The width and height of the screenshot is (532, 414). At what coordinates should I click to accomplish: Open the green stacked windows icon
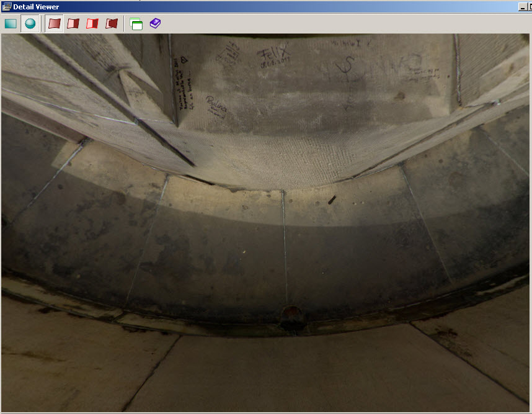[x=136, y=24]
